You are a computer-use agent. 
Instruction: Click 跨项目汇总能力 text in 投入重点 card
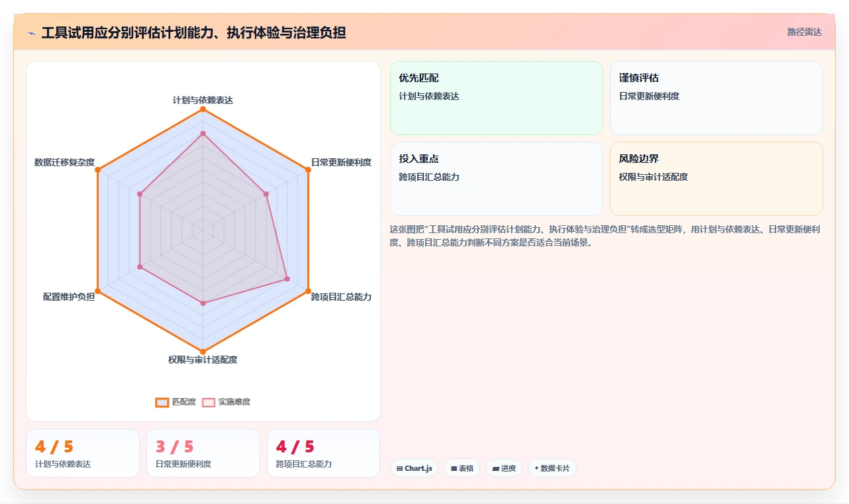click(429, 177)
